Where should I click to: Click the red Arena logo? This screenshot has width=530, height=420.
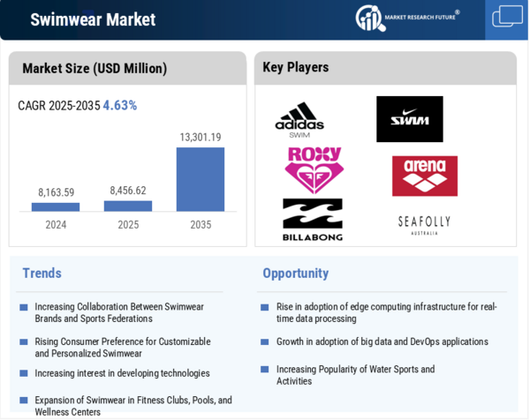[424, 176]
